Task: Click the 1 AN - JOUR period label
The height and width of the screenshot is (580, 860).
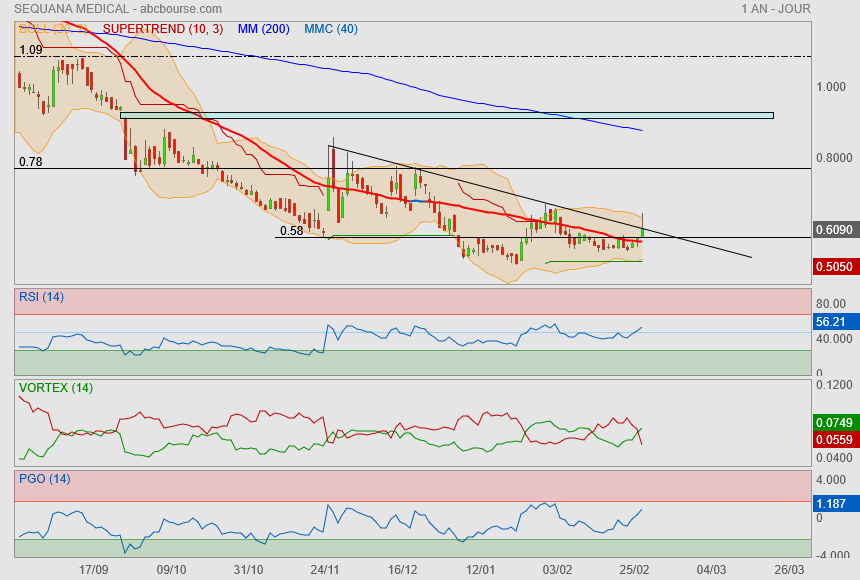Action: [x=776, y=9]
